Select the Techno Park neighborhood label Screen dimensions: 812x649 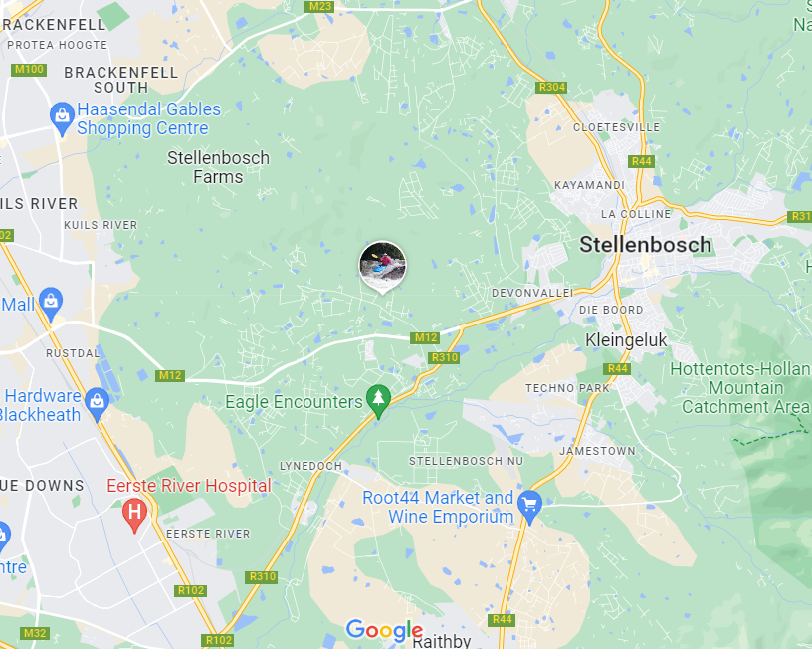tap(567, 388)
